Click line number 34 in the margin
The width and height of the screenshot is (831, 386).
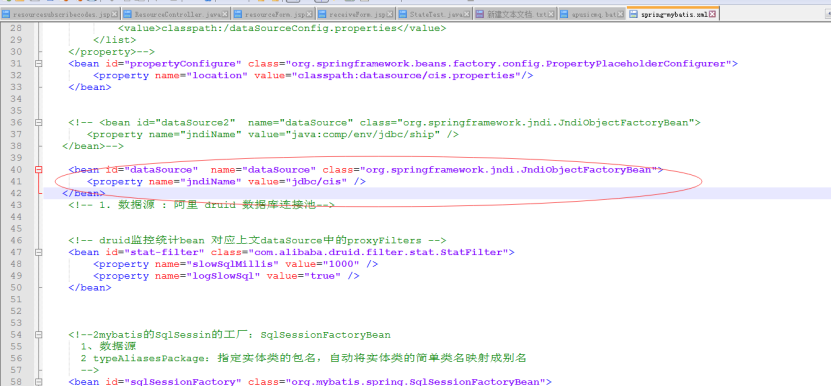16,99
